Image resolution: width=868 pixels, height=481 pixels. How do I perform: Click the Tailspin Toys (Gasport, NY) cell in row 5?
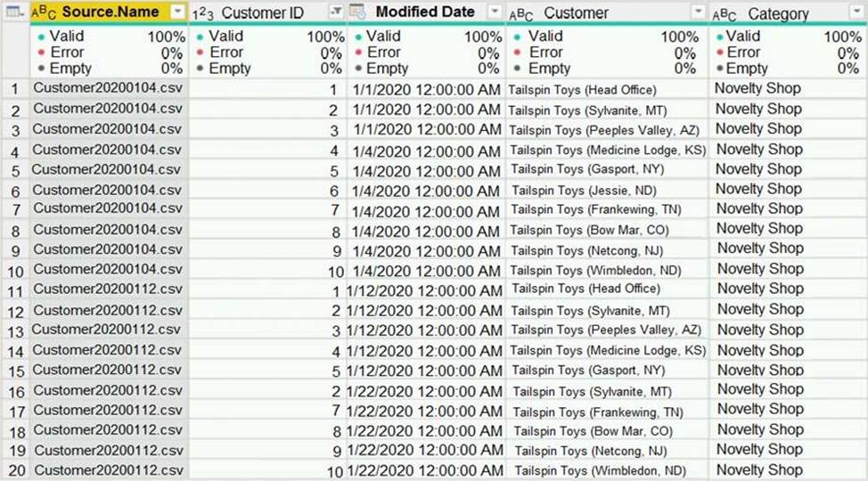pos(587,169)
